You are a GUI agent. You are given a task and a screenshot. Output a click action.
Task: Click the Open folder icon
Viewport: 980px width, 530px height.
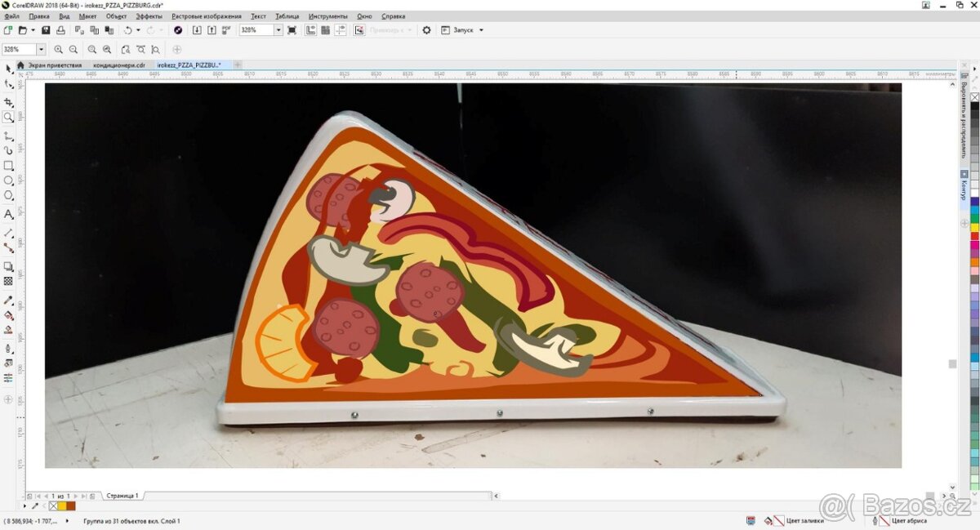pyautogui.click(x=23, y=30)
